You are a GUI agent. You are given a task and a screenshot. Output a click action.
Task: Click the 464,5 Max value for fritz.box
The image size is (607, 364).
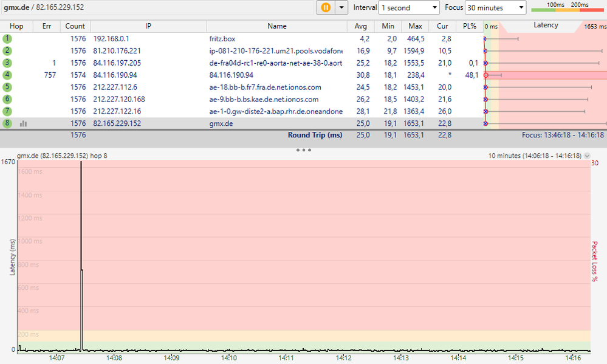click(416, 39)
